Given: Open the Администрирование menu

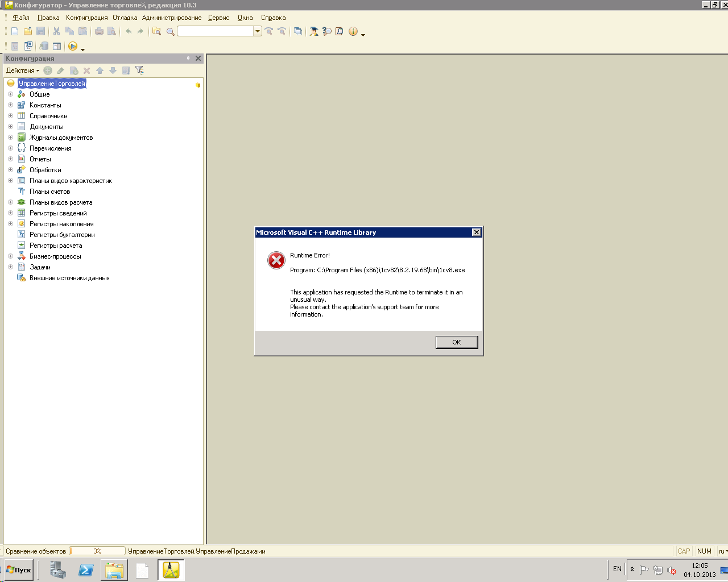Looking at the screenshot, I should tap(172, 18).
